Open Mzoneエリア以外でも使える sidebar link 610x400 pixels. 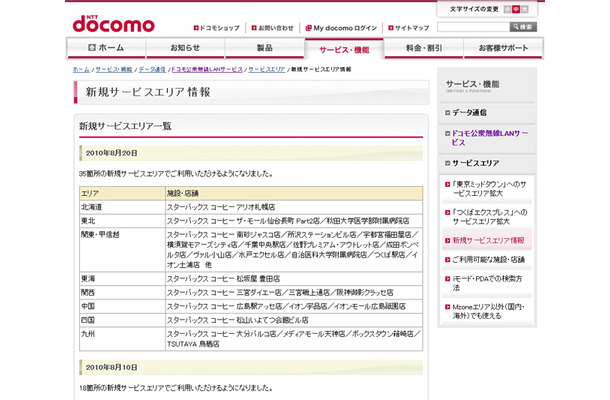pyautogui.click(x=488, y=311)
